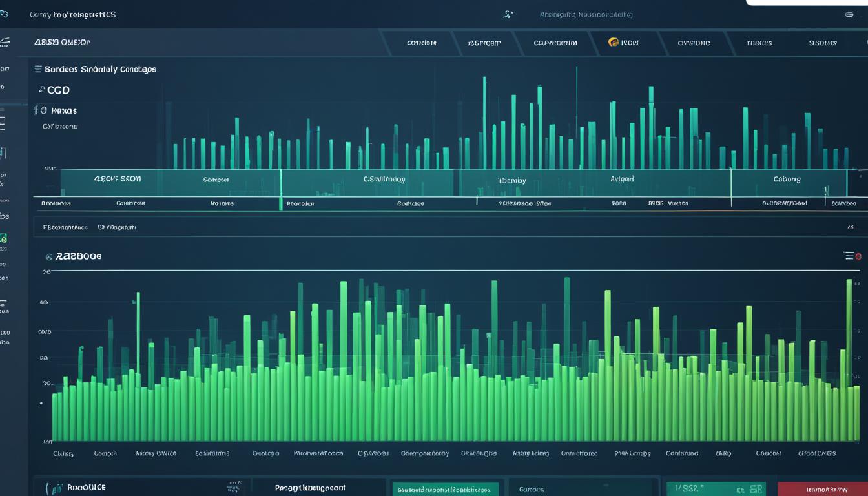Click the green icon in the left sidebar
The width and height of the screenshot is (868, 496).
click(3, 239)
